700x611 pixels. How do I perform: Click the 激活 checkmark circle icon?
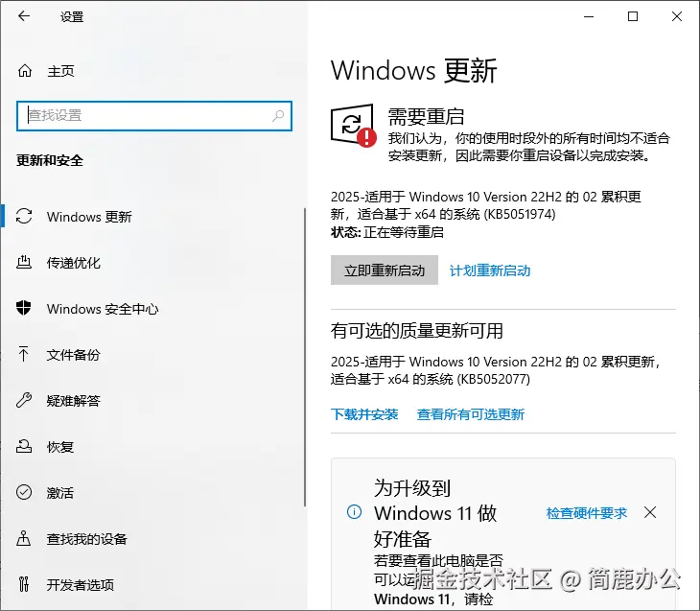click(24, 492)
